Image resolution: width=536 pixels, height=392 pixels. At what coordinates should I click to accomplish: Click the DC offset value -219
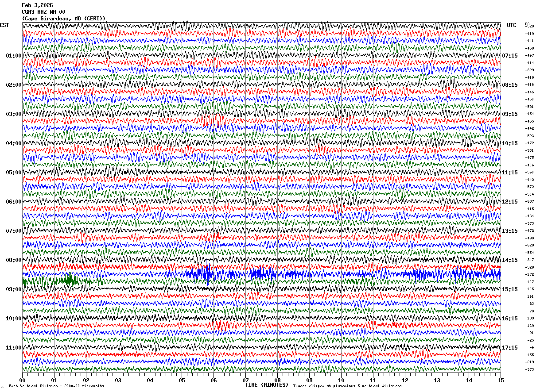point(529,362)
